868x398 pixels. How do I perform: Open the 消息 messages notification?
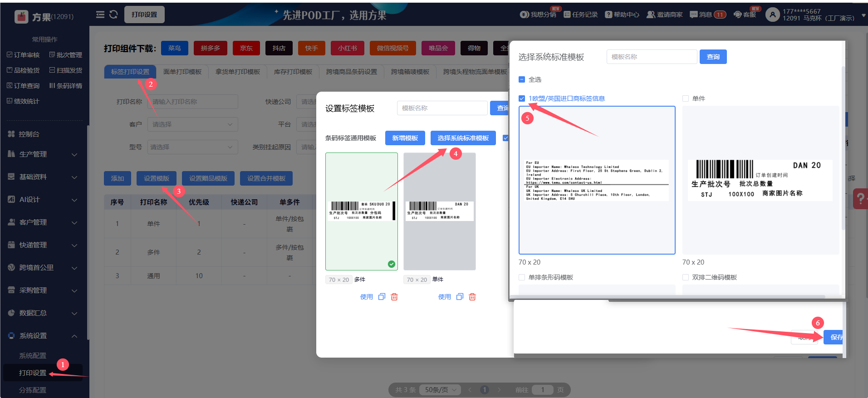[x=708, y=15]
